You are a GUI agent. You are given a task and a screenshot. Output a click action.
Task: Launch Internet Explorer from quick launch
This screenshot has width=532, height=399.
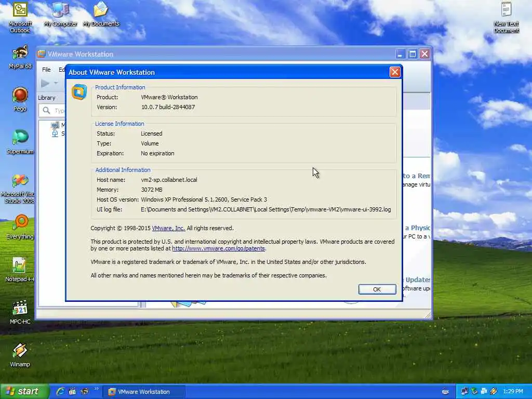(x=60, y=392)
